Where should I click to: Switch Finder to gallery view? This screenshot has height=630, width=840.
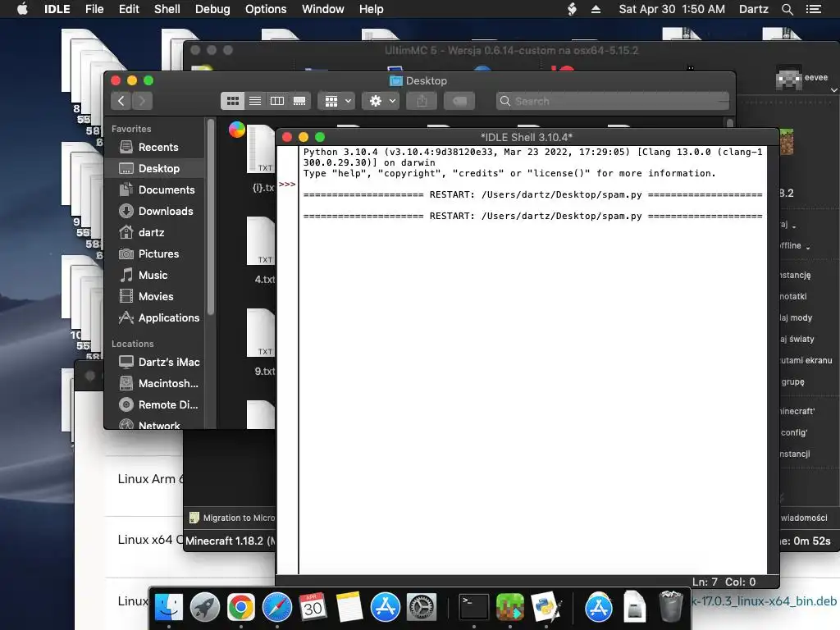[299, 101]
